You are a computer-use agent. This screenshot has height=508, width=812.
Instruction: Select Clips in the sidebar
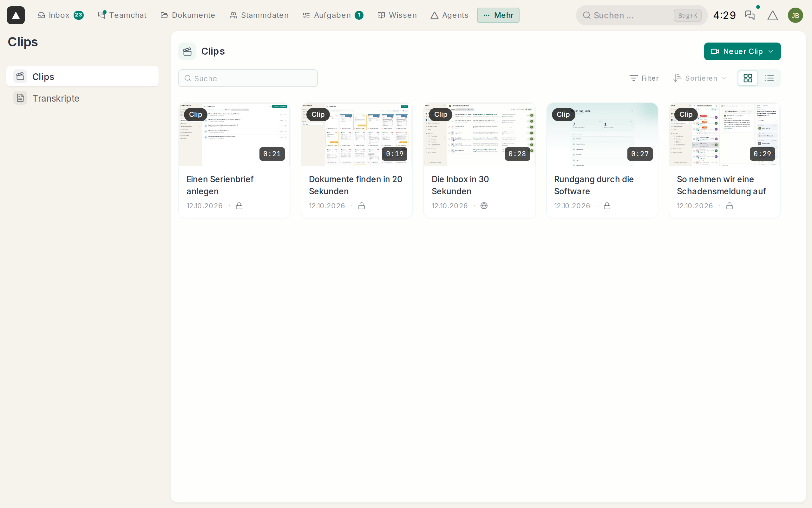click(x=82, y=77)
